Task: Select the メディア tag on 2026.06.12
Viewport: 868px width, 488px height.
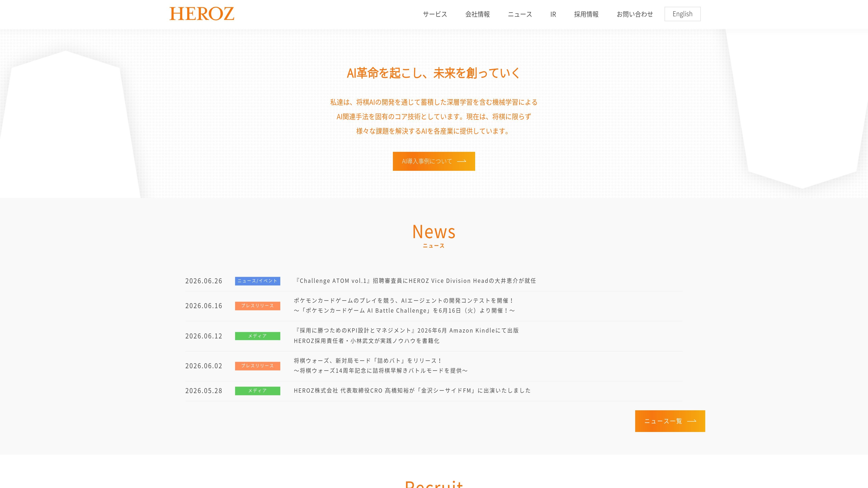Action: pyautogui.click(x=257, y=336)
